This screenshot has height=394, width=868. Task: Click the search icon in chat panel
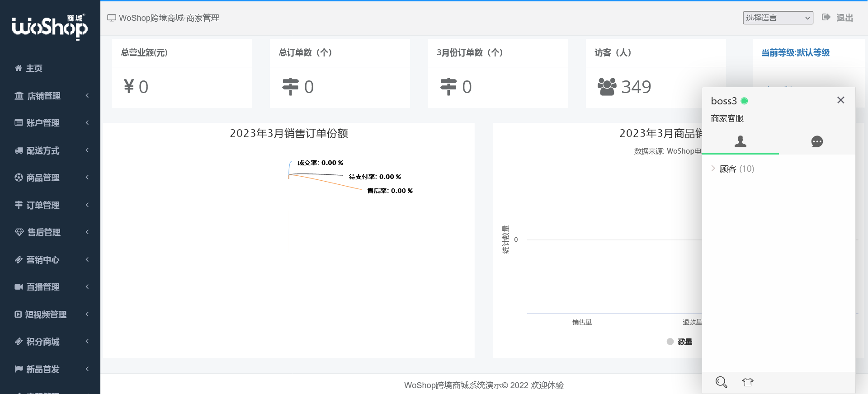tap(721, 382)
